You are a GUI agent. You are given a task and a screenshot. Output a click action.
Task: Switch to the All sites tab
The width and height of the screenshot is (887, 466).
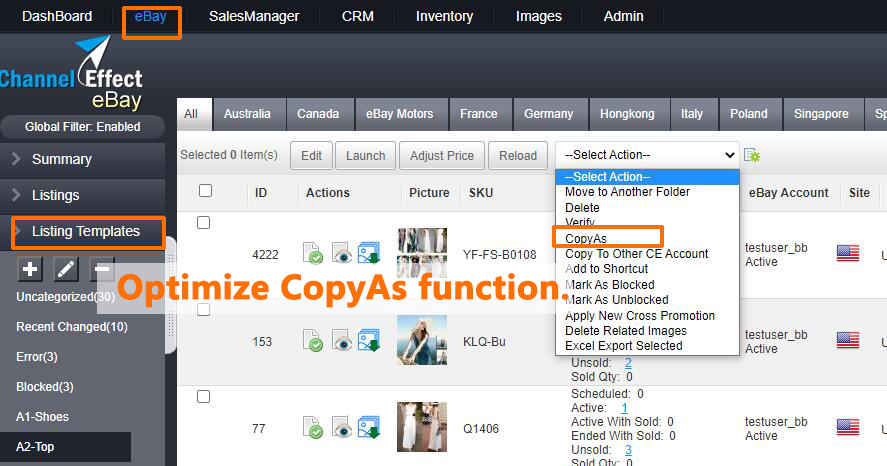pos(195,114)
